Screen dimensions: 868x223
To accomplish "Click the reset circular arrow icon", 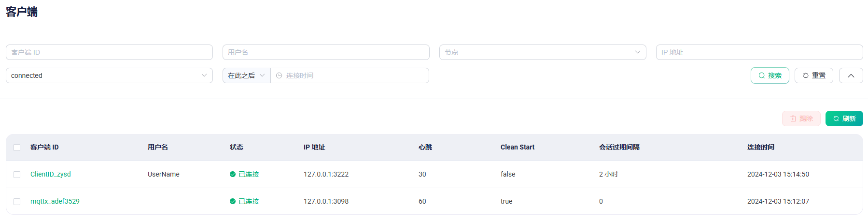I will coord(805,75).
